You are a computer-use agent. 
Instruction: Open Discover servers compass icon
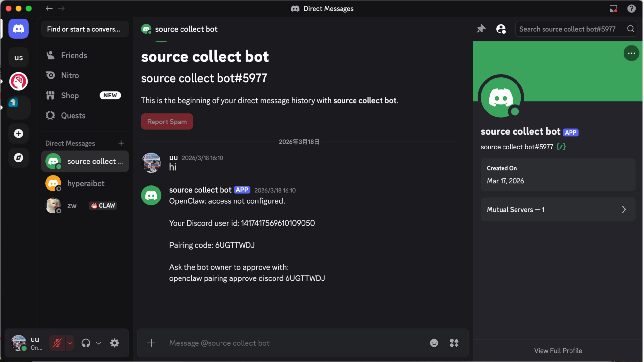[x=19, y=158]
